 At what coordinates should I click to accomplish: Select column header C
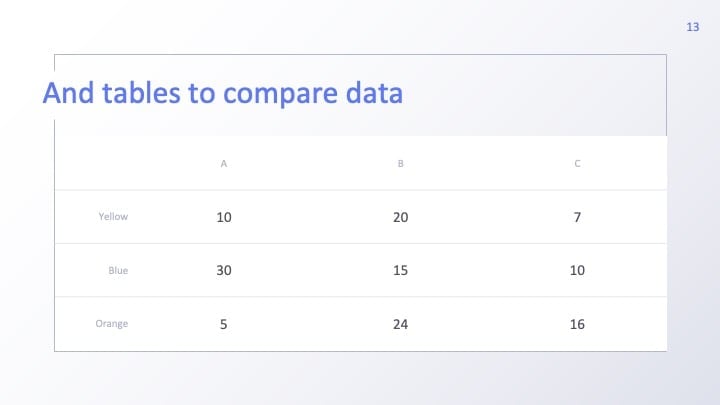click(x=577, y=163)
